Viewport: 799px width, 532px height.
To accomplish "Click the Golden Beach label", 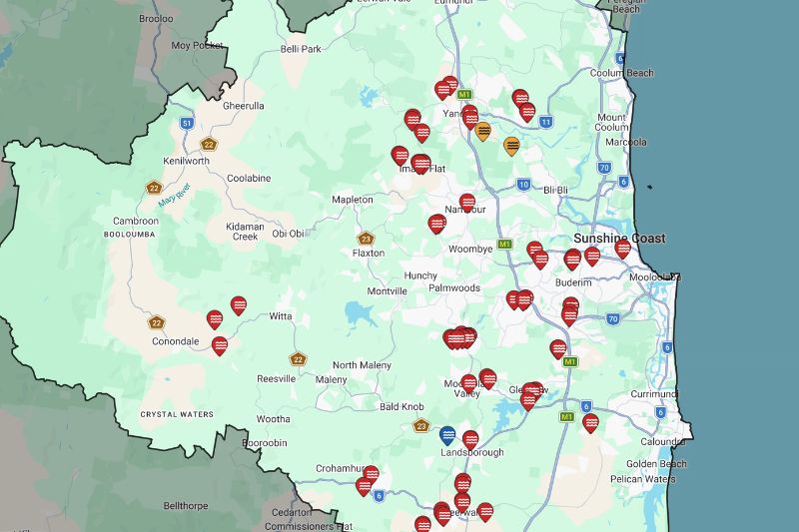I will [x=656, y=464].
